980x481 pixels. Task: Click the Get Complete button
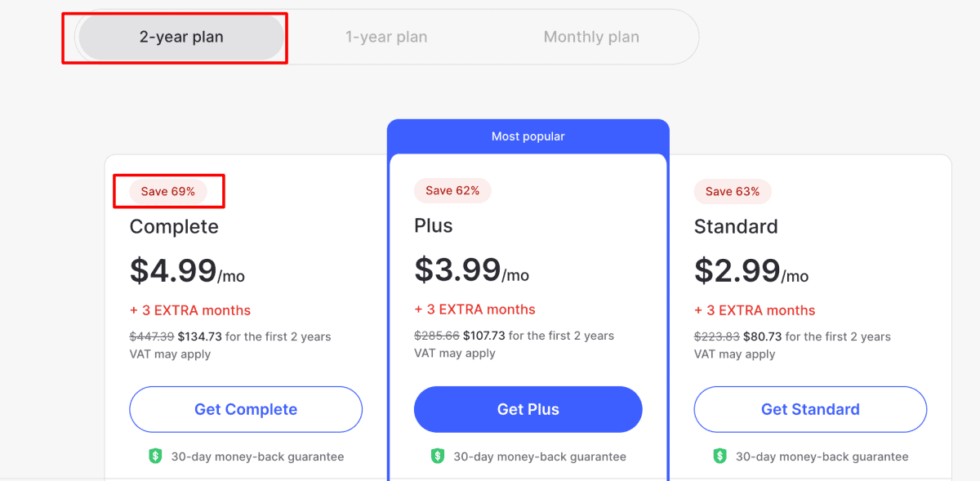click(x=246, y=409)
